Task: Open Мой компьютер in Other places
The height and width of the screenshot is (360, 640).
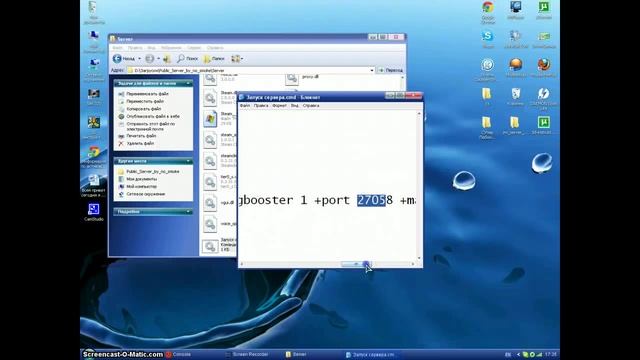Action: (x=142, y=186)
